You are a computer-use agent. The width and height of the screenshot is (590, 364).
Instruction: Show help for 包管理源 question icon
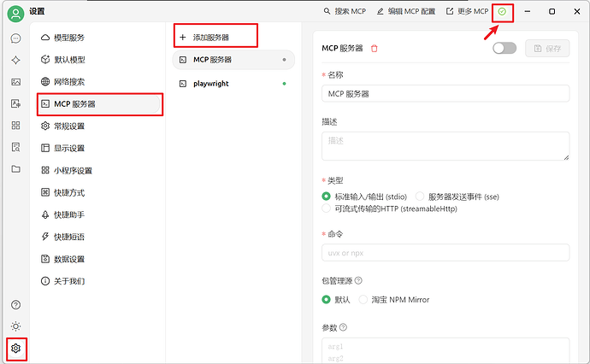click(358, 280)
